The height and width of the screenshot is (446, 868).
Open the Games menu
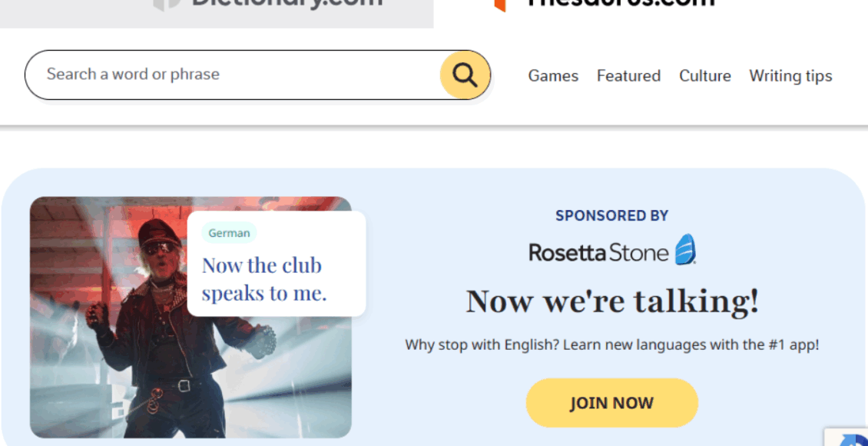553,76
